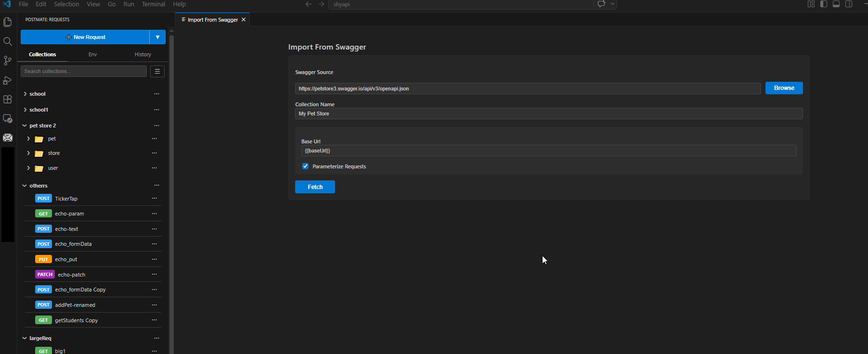Switch to the History tab
This screenshot has height=354, width=868.
143,54
